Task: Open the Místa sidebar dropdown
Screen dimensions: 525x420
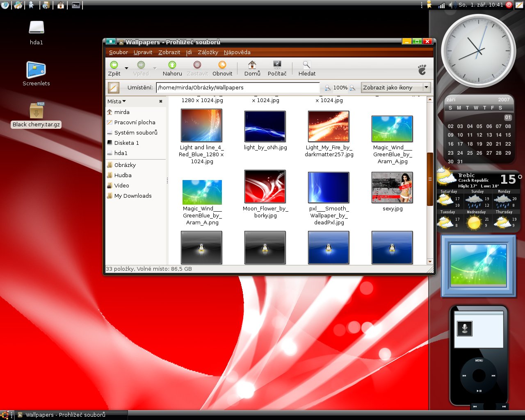Action: click(117, 101)
